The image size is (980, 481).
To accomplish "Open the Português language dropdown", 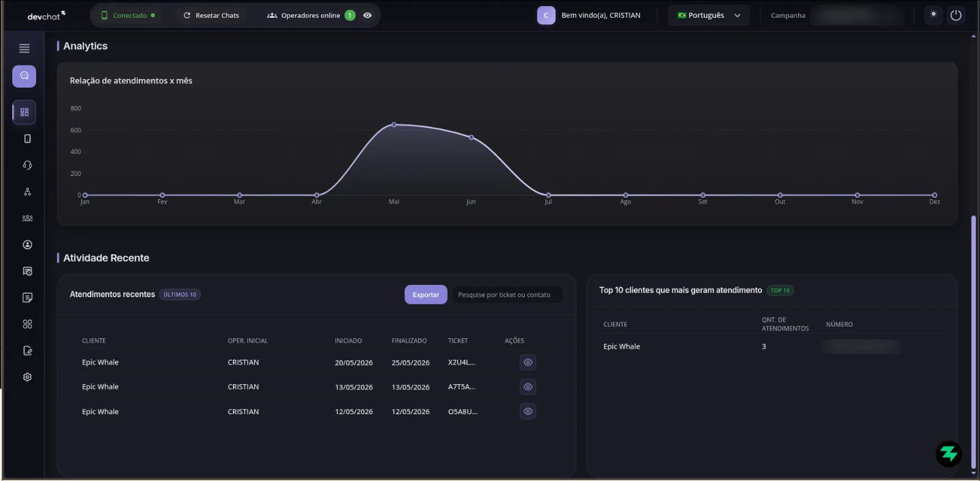I will coord(709,15).
